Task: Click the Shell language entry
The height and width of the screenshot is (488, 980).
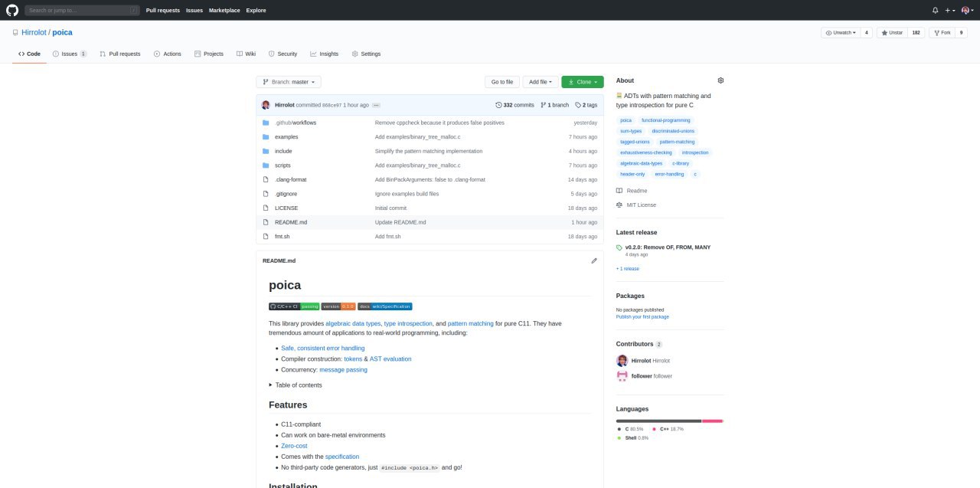Action: [x=632, y=438]
